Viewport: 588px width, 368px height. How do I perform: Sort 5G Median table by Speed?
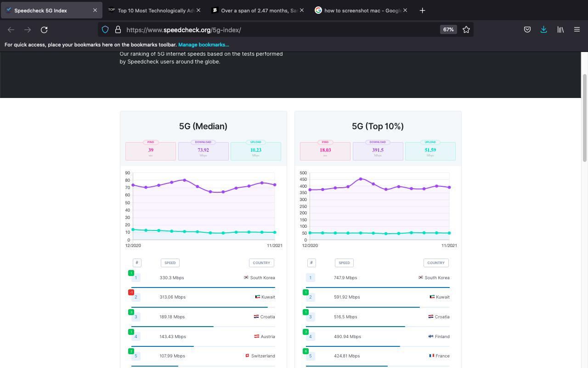click(170, 263)
